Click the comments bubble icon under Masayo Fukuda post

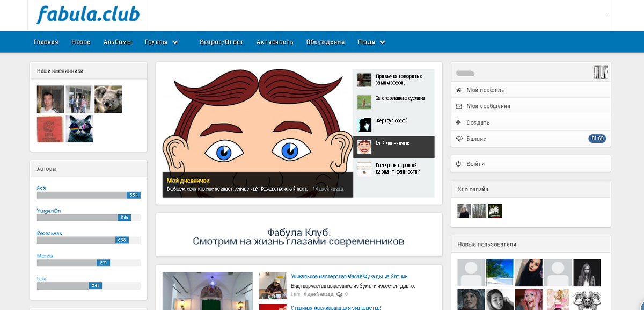pyautogui.click(x=339, y=294)
